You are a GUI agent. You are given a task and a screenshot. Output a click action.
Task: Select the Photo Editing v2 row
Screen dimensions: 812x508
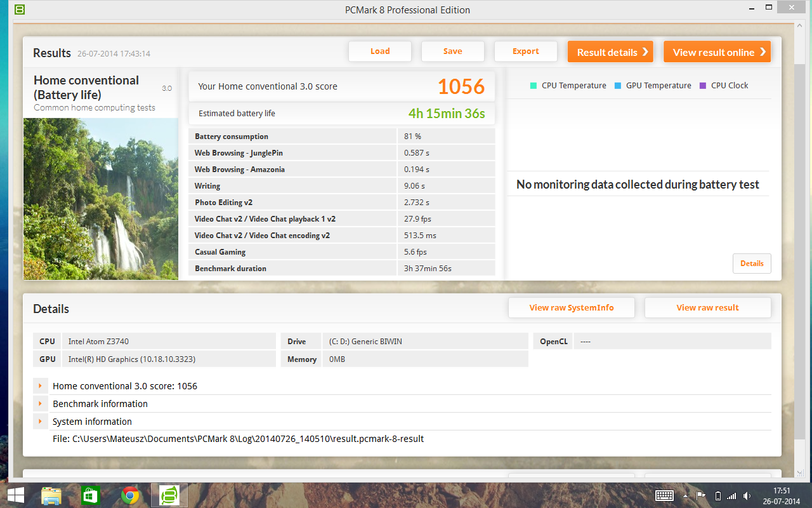342,203
